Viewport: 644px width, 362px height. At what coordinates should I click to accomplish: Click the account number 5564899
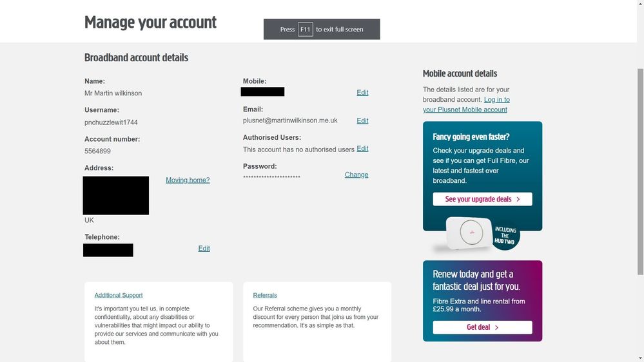(x=98, y=151)
